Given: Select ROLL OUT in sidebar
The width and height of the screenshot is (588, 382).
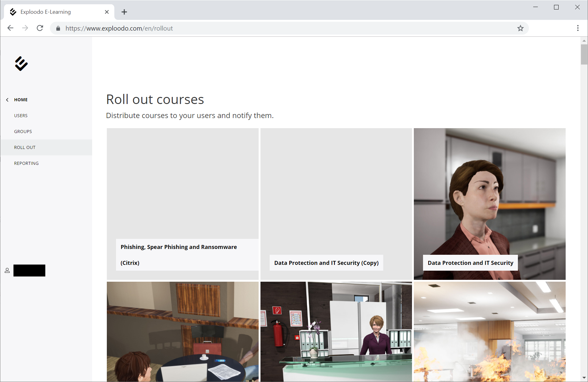Looking at the screenshot, I should (x=25, y=147).
